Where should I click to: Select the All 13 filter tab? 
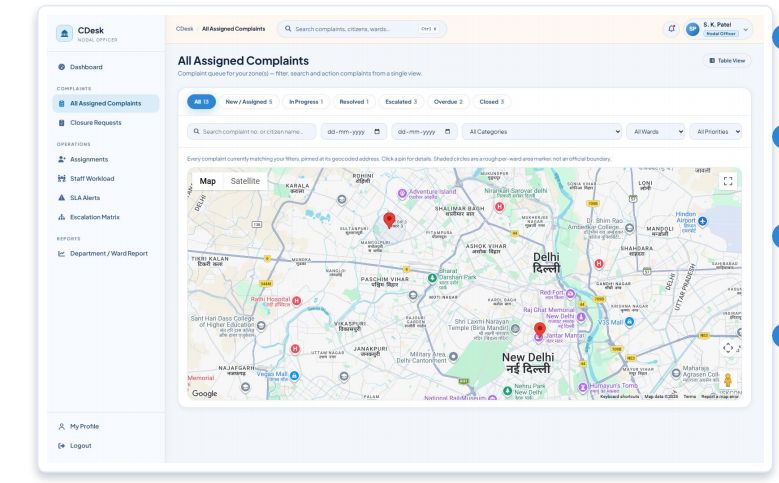[x=201, y=102]
